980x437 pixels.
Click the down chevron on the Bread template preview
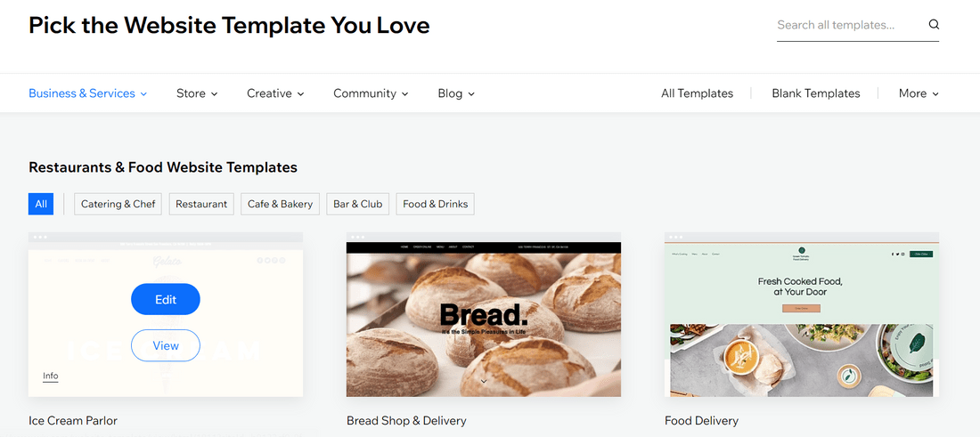(x=484, y=381)
